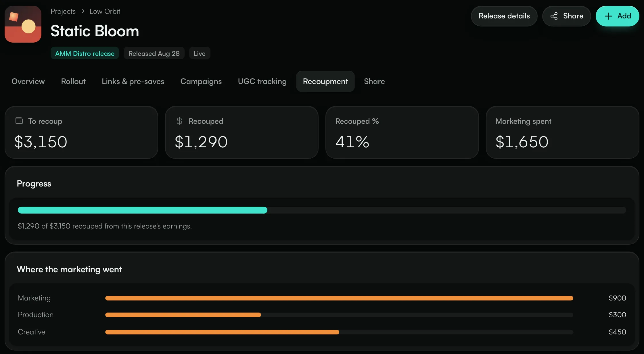Click the Share button in the header
The width and height of the screenshot is (644, 354).
click(x=566, y=16)
